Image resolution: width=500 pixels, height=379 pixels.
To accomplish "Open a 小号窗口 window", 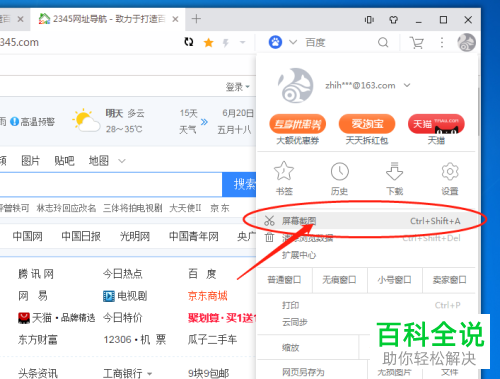I will [x=394, y=280].
